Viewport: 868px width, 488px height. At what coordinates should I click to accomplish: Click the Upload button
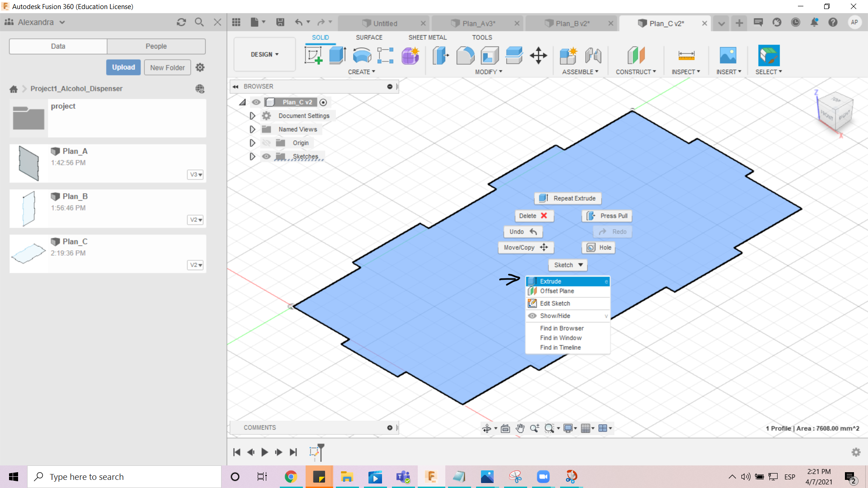(x=123, y=67)
